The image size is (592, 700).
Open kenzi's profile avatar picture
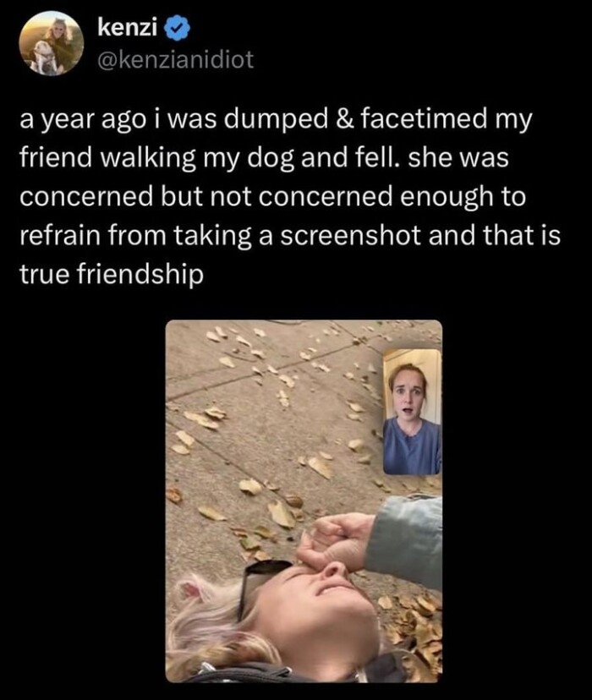tap(52, 43)
